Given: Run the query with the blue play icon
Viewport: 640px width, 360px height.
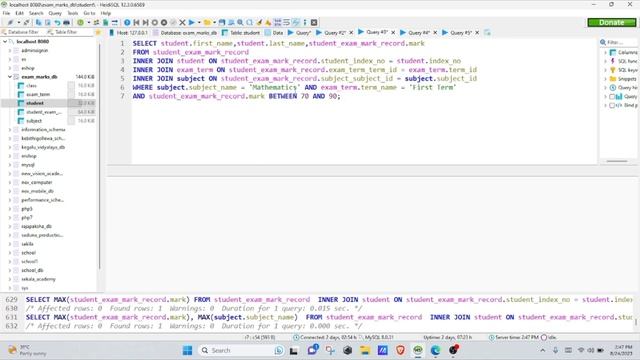Looking at the screenshot, I should pyautogui.click(x=191, y=22).
